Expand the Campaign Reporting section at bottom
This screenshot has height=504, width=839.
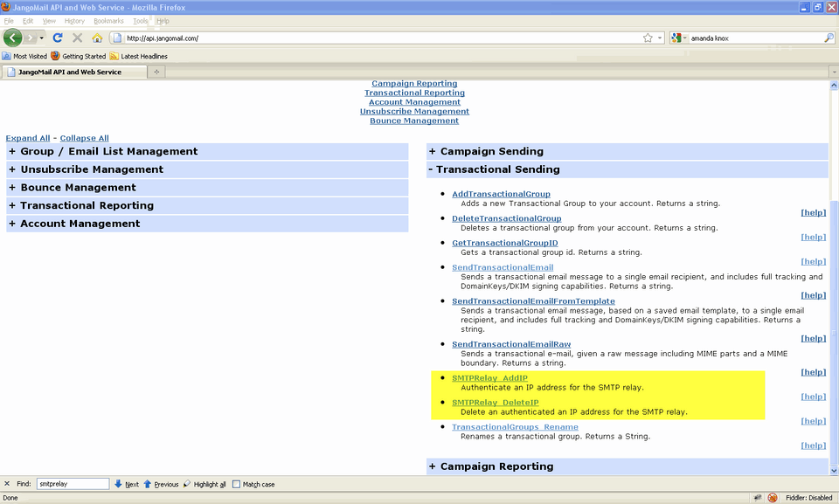[x=628, y=466]
